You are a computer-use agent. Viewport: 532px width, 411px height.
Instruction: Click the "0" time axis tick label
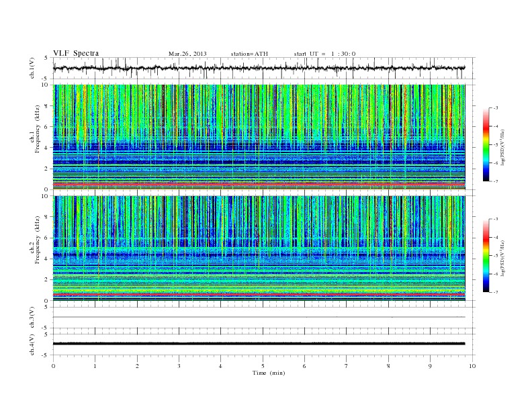coord(53,366)
